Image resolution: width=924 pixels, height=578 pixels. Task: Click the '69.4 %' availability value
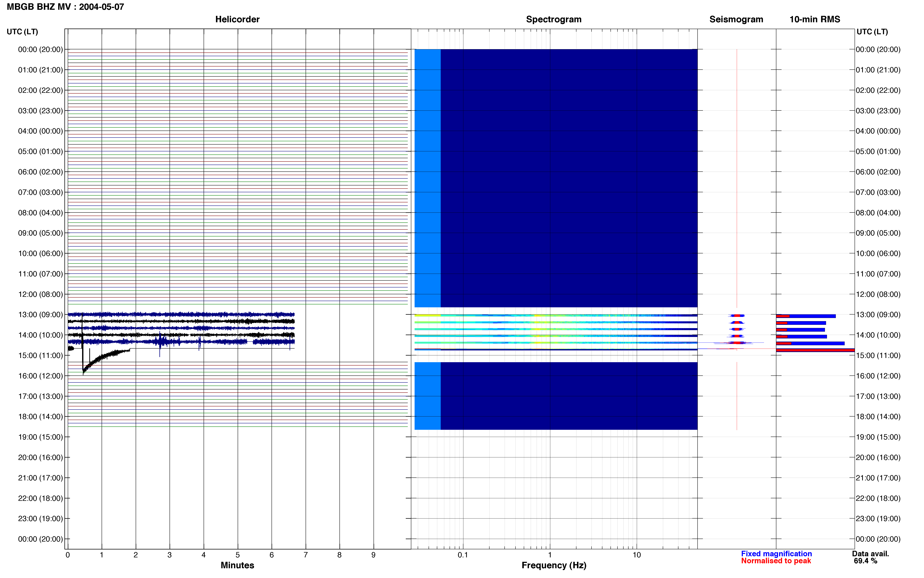pyautogui.click(x=865, y=561)
